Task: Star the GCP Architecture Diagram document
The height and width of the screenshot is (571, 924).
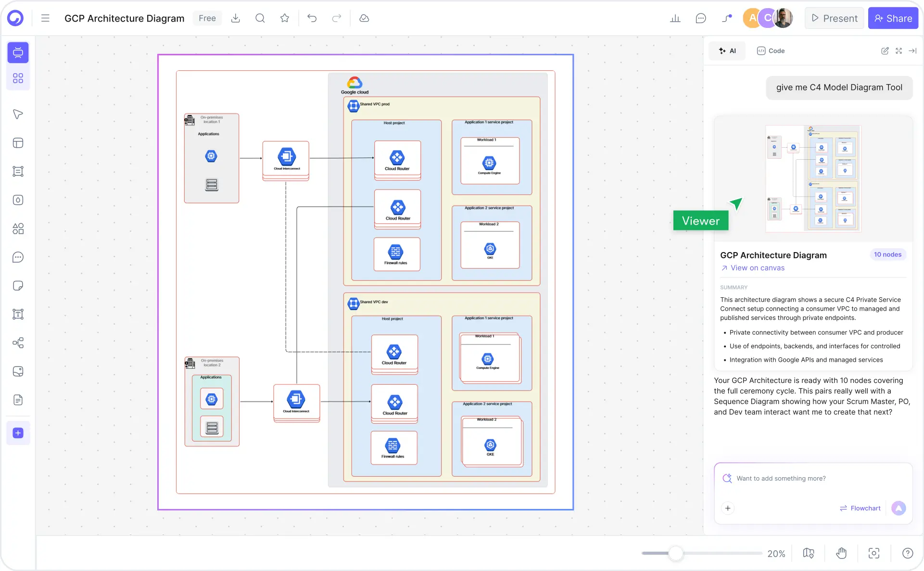Action: (284, 18)
